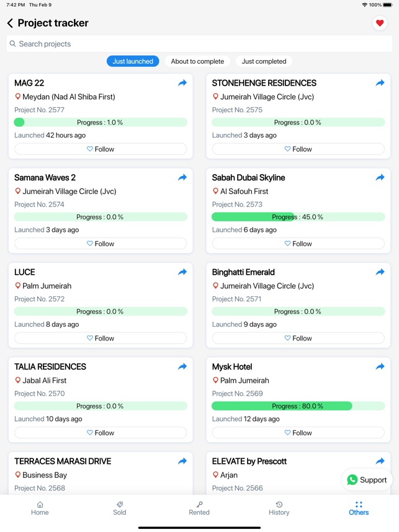399x532 pixels.
Task: Follow the Samana Waves 2 project
Action: (101, 244)
